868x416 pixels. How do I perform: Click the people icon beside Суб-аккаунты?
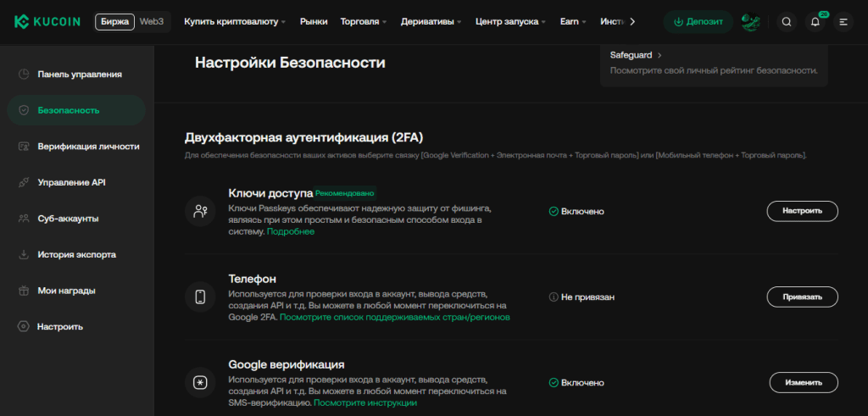23,219
